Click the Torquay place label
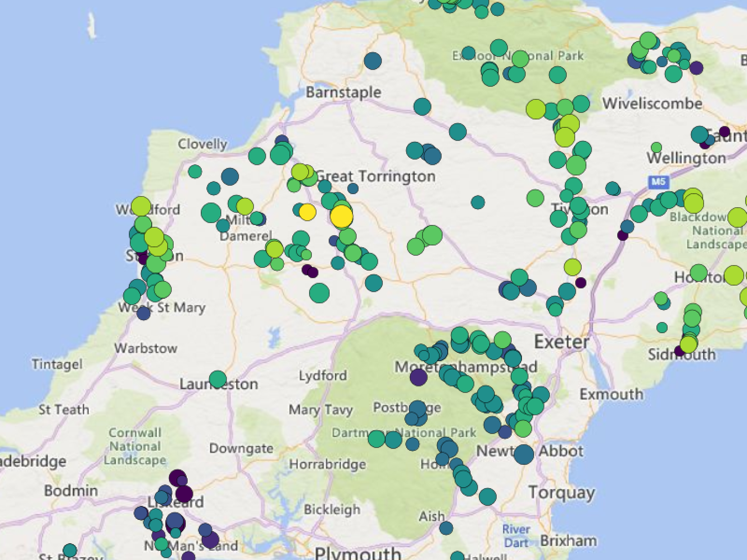 coord(561,492)
